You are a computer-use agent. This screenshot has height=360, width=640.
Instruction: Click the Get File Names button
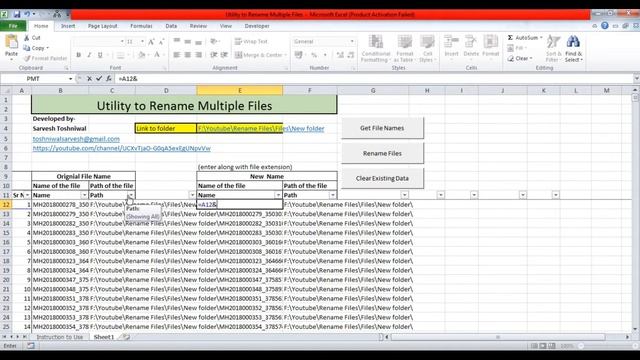tap(382, 128)
